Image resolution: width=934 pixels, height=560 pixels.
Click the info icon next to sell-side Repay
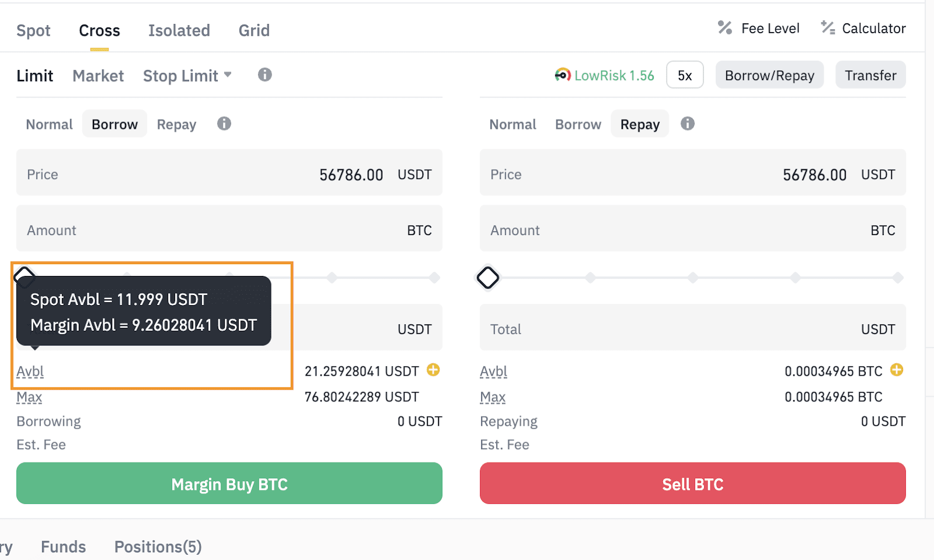click(x=688, y=124)
